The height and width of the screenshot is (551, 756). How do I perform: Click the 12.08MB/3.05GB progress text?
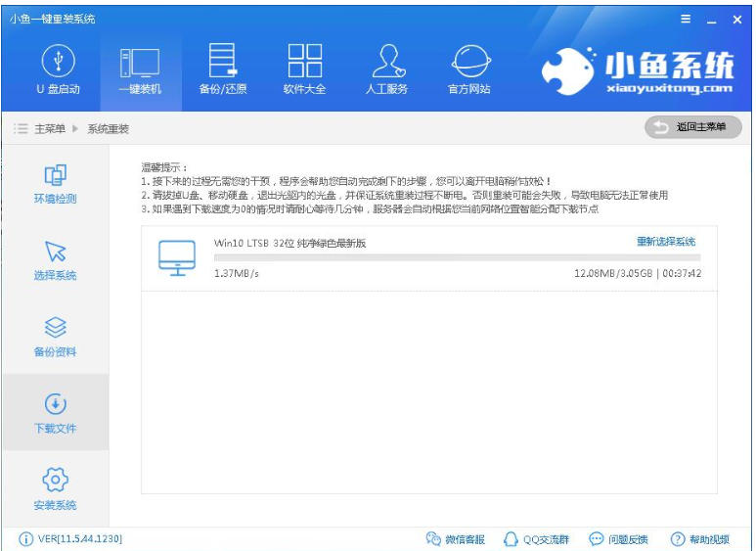(613, 274)
